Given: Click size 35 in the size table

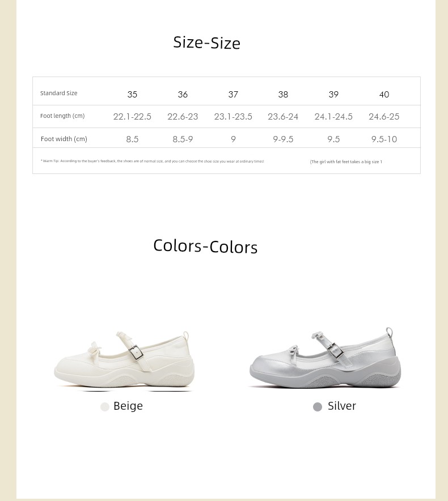Looking at the screenshot, I should [132, 95].
